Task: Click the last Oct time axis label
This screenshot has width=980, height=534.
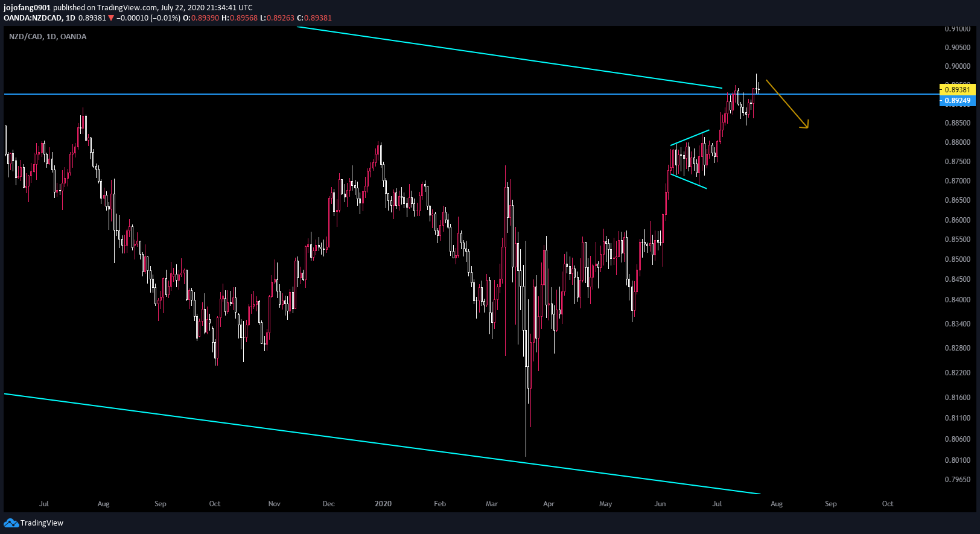Action: [x=888, y=504]
